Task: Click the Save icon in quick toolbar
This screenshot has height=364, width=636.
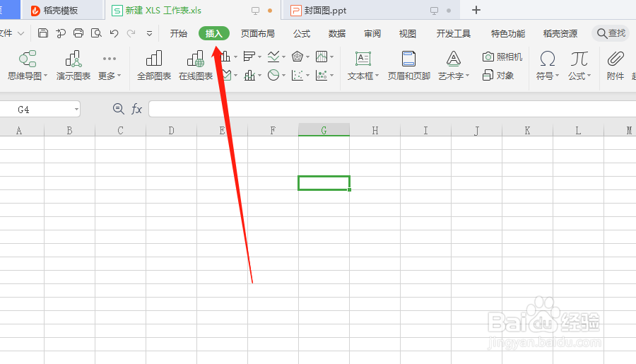Action: [43, 33]
